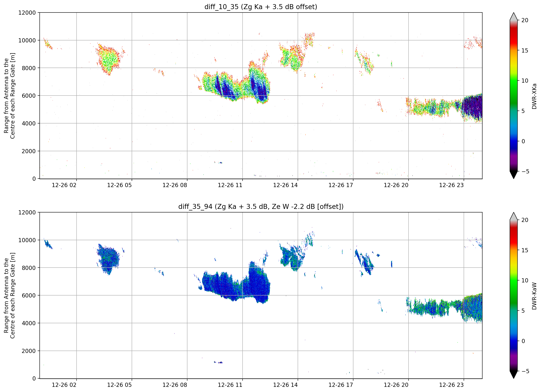Click the gray upper extension arrow of DWR-KaW colorbar
This screenshot has width=541, height=392.
(x=514, y=216)
